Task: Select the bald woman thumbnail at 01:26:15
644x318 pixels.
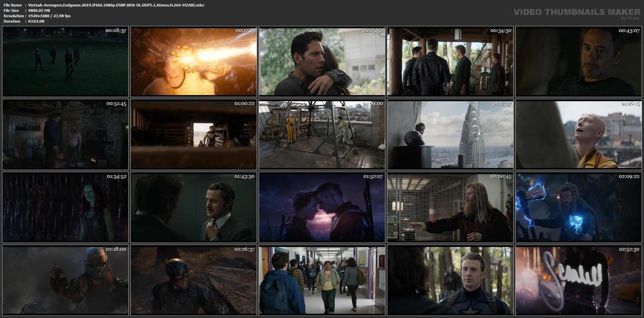Action: [x=579, y=134]
